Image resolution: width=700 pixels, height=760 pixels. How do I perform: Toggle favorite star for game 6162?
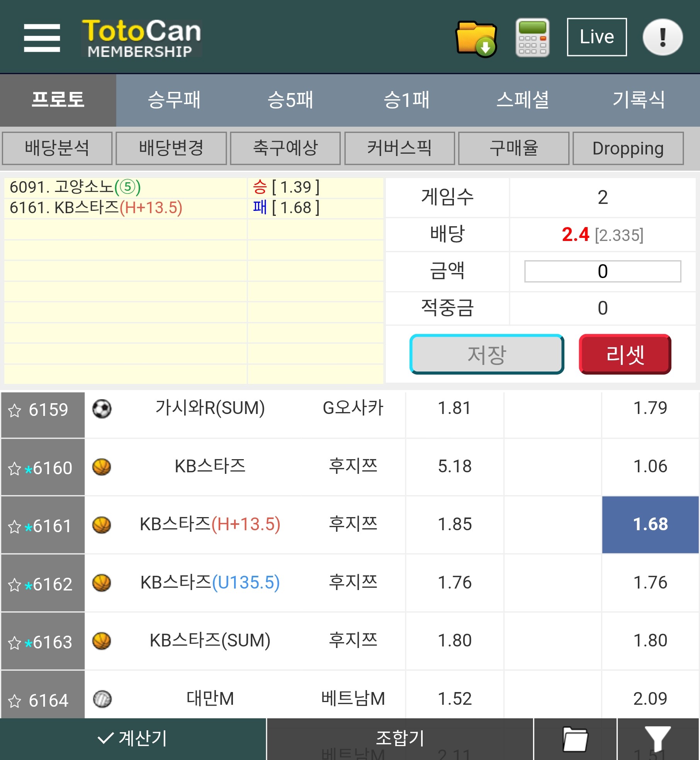point(14,585)
